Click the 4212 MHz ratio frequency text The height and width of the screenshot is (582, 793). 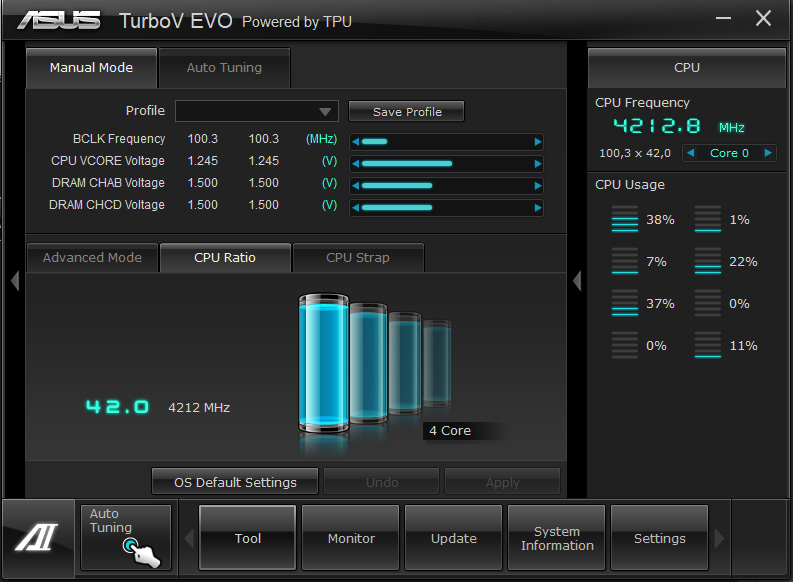coord(199,408)
